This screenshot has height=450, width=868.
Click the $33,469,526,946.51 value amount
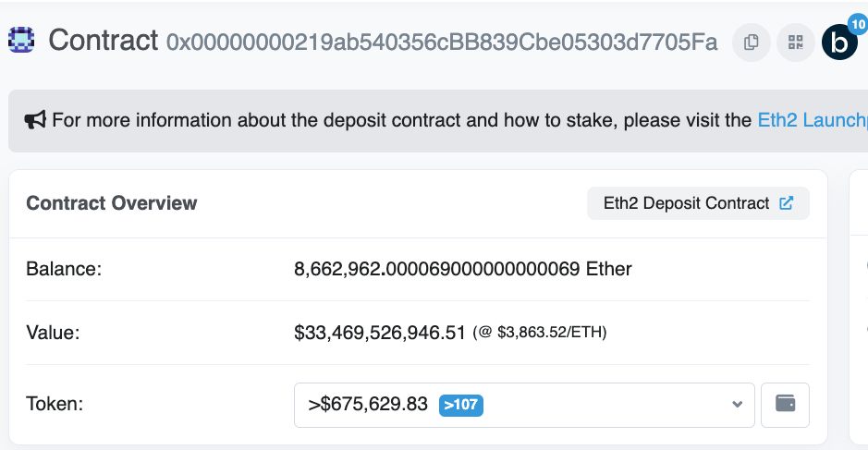tap(380, 333)
